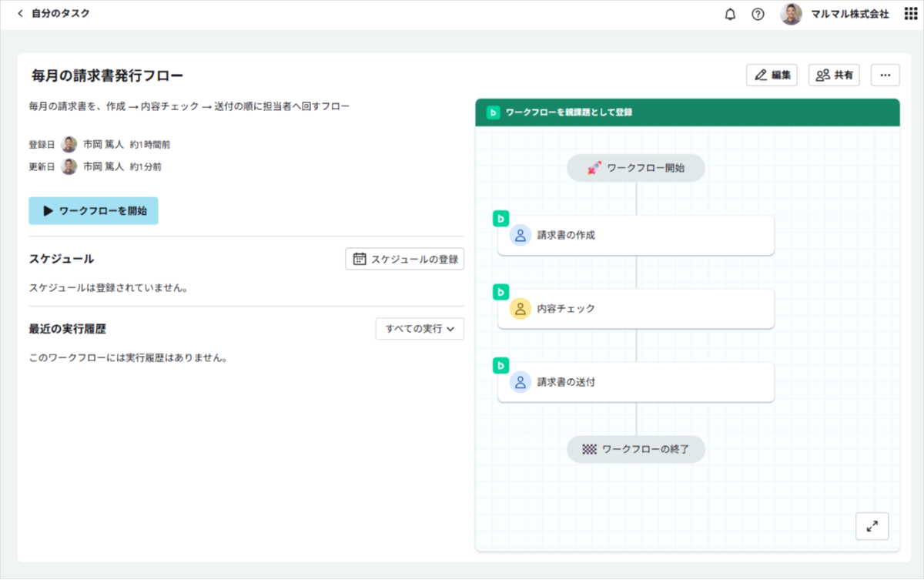Select the ワークフローの終了 node

tap(636, 448)
